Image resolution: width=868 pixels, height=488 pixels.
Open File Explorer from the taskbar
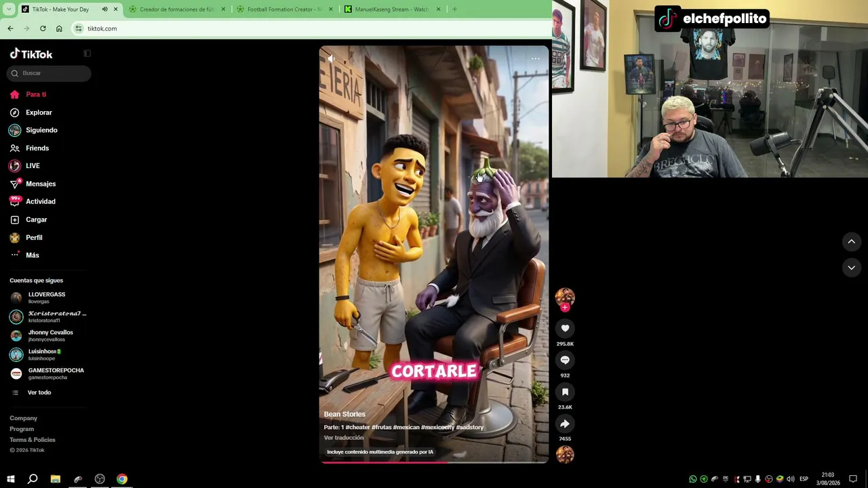(x=56, y=479)
